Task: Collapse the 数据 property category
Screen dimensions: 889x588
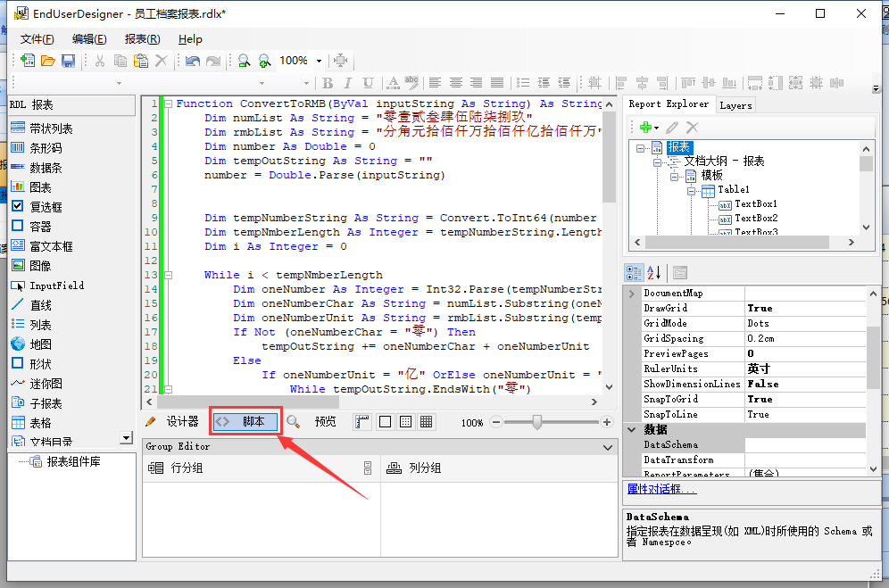Action: pos(632,430)
